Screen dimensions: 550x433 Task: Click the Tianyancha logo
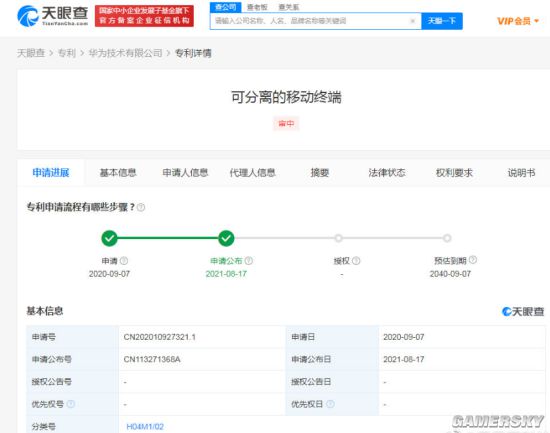[x=53, y=16]
